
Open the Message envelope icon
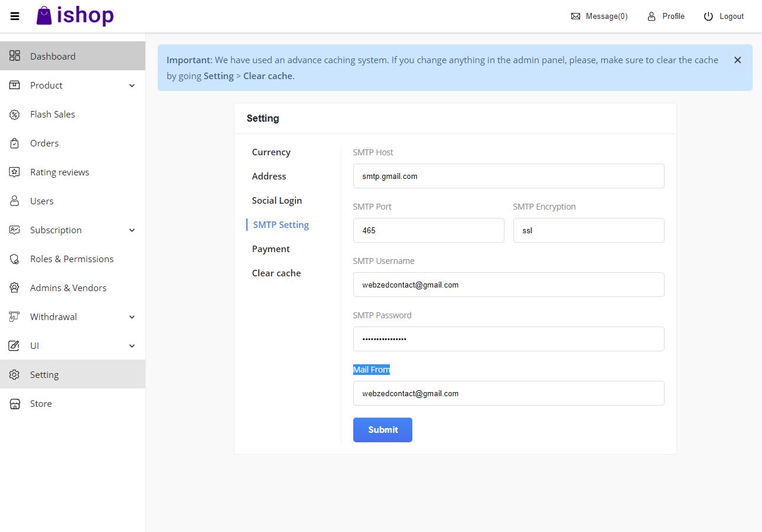tap(575, 17)
